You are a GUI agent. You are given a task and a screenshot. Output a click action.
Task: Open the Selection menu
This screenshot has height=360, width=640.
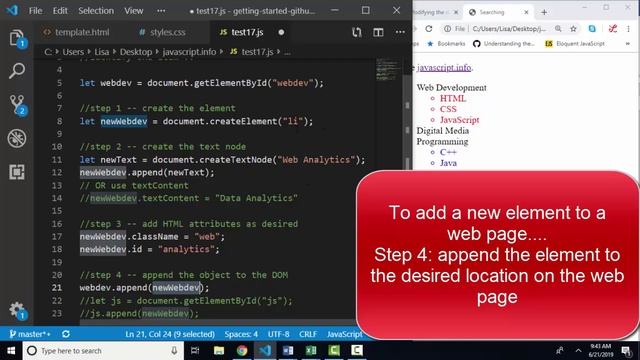click(x=96, y=11)
